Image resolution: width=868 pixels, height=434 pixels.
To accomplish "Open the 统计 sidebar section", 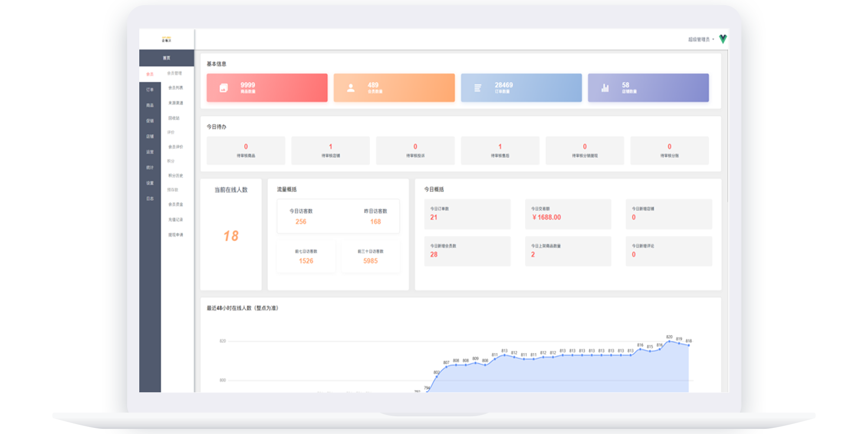I will tap(150, 168).
